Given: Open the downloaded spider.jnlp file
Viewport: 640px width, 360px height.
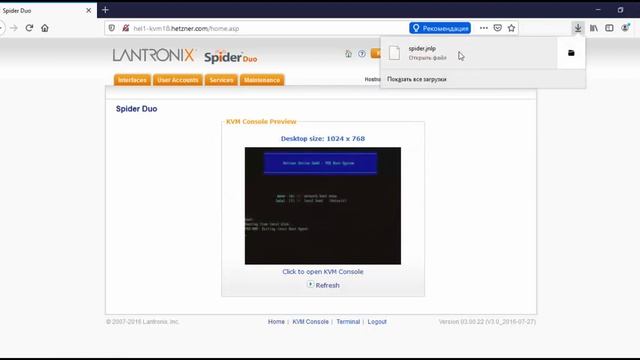Looking at the screenshot, I should (x=469, y=53).
